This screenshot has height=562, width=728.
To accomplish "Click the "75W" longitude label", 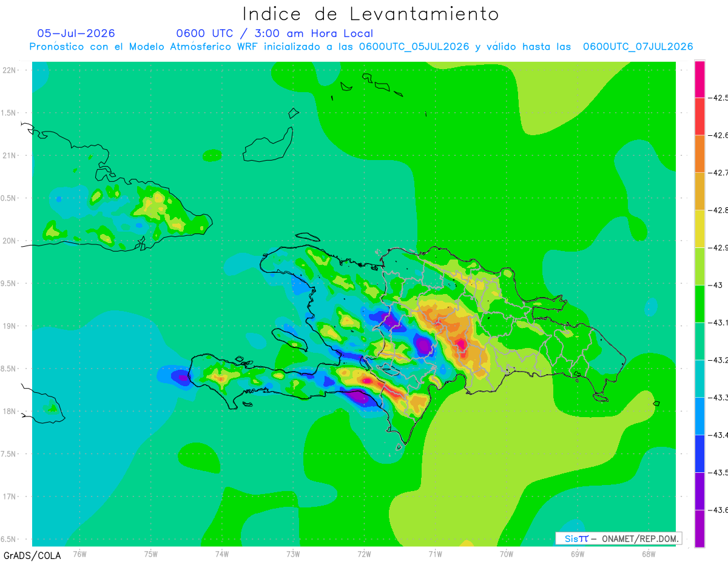I will [150, 554].
